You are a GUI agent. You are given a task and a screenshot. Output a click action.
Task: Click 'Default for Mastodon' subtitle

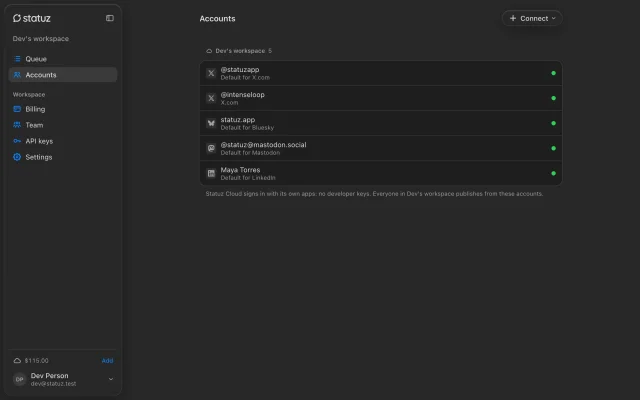click(250, 153)
